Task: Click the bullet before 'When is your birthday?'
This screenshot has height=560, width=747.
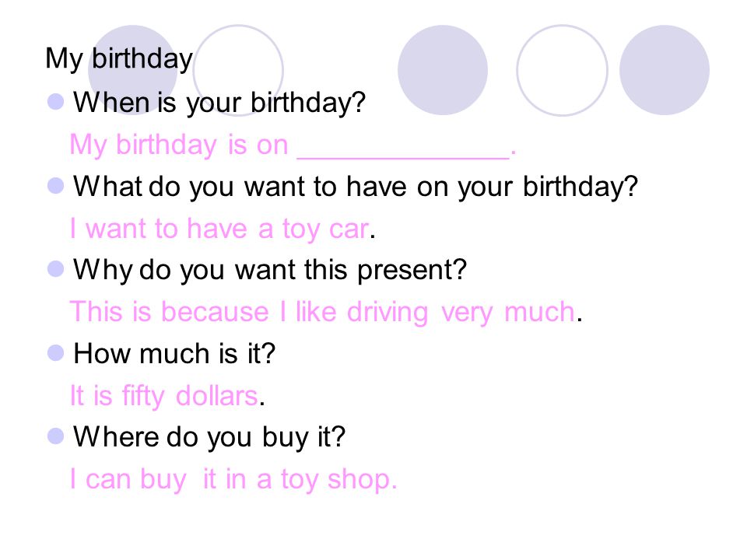Action: click(x=56, y=101)
